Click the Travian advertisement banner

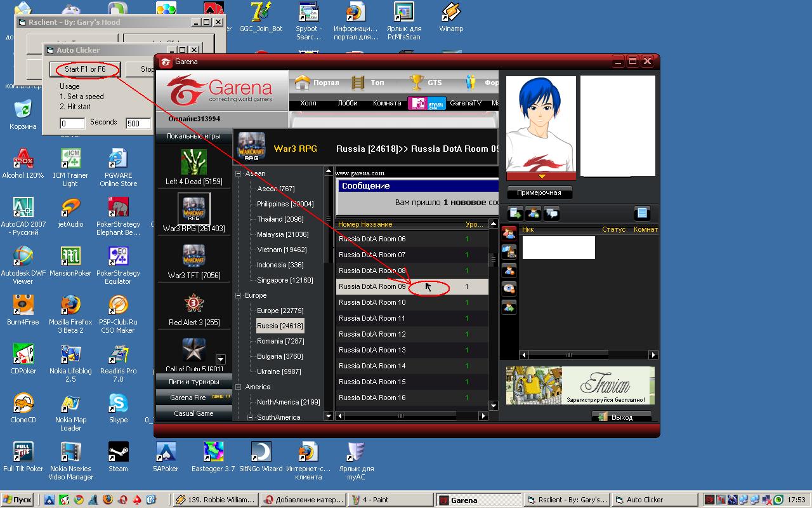point(580,385)
